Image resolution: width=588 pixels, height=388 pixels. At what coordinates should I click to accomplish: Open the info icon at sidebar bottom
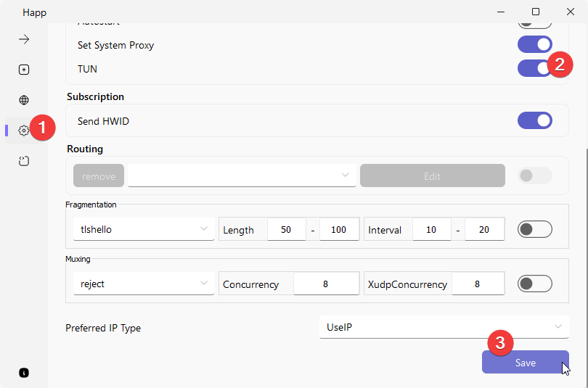[24, 373]
